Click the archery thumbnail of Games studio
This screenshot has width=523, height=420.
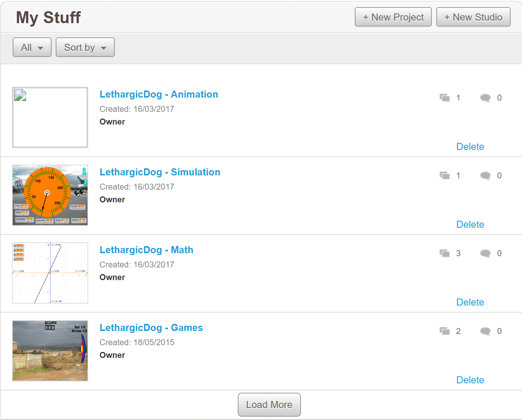[50, 351]
